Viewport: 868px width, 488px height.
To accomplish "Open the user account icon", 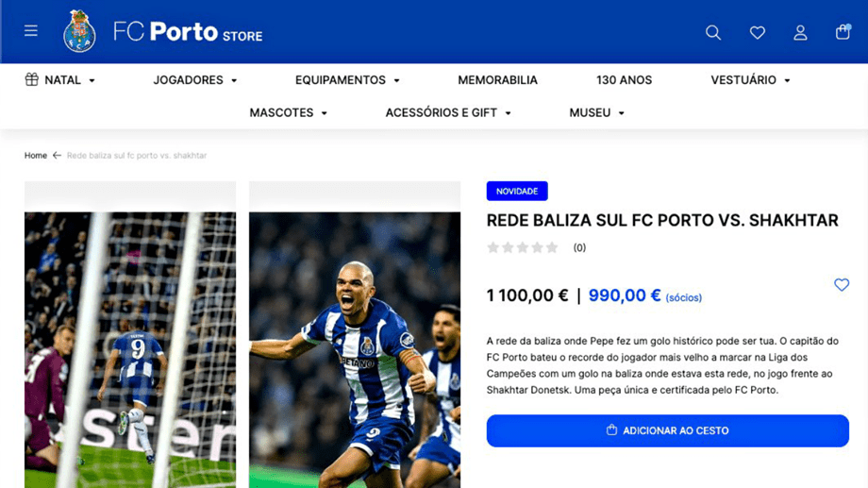I will pos(800,33).
